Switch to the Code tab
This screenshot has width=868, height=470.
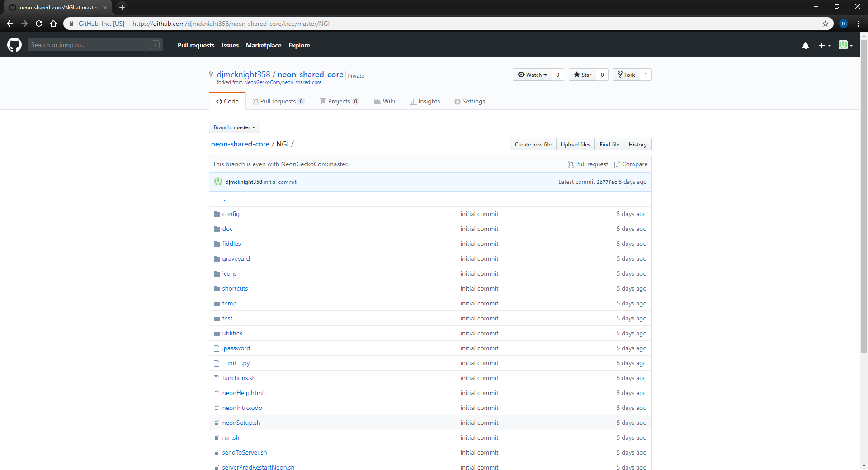227,101
